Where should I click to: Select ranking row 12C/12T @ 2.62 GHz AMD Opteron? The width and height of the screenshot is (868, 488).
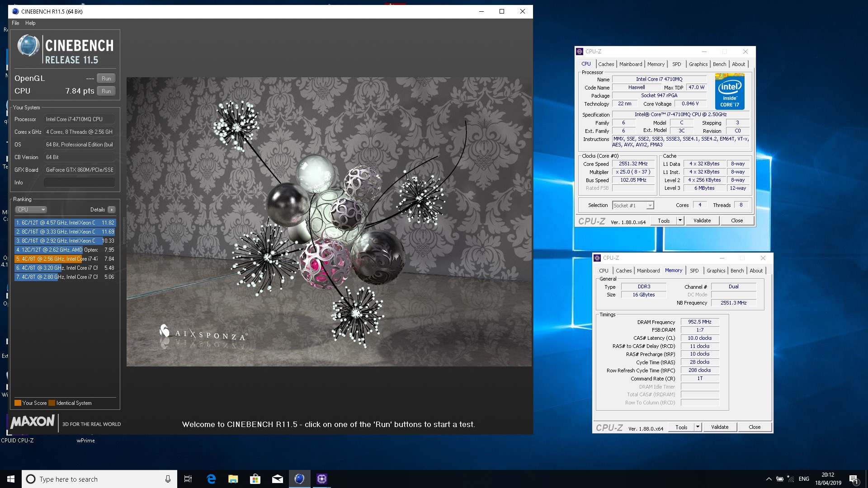65,250
